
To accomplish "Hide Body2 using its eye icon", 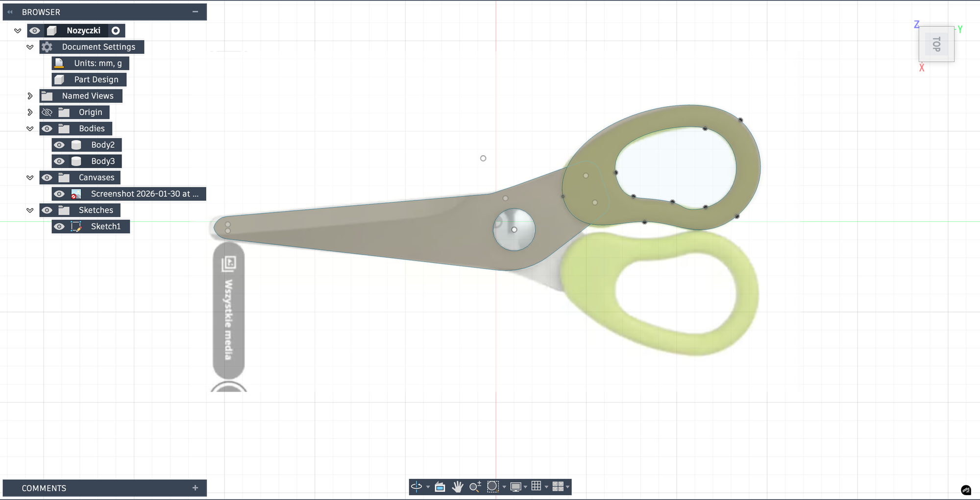I will [59, 145].
